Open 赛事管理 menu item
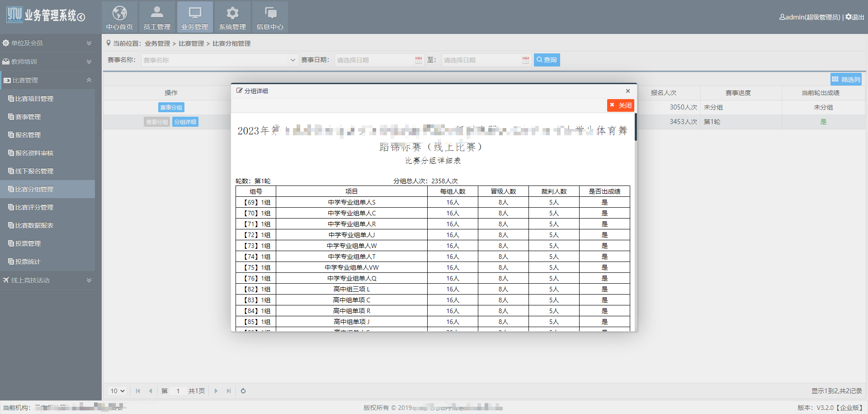The width and height of the screenshot is (868, 414). tap(47, 117)
